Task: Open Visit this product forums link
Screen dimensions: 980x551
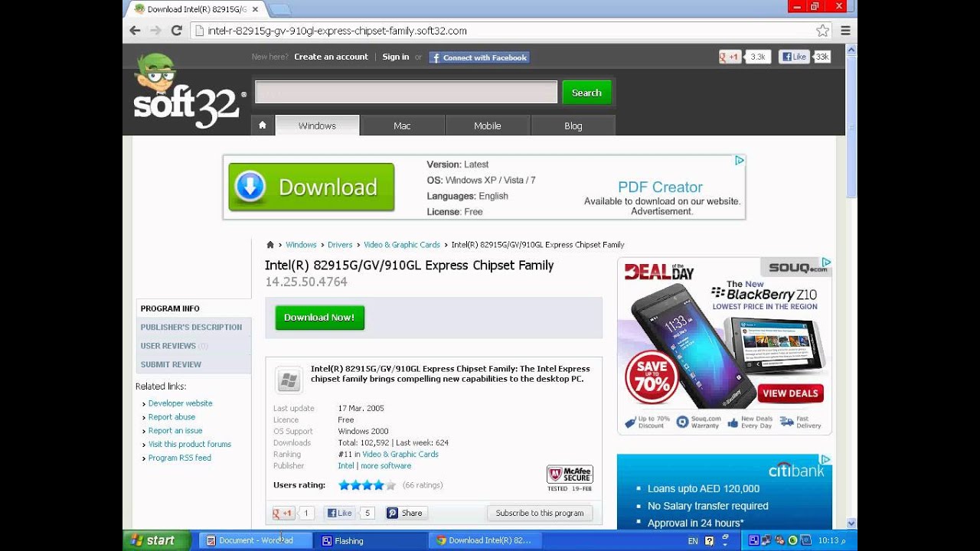Action: pyautogui.click(x=190, y=444)
